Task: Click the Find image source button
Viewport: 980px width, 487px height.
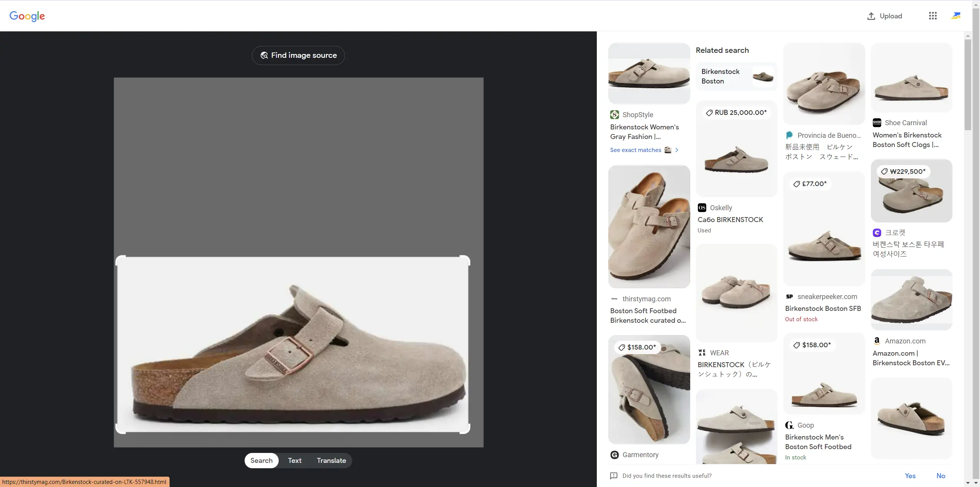Action: 298,55
